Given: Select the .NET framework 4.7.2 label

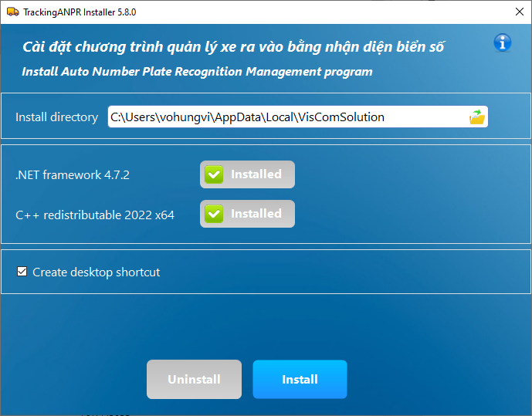Looking at the screenshot, I should (x=73, y=175).
